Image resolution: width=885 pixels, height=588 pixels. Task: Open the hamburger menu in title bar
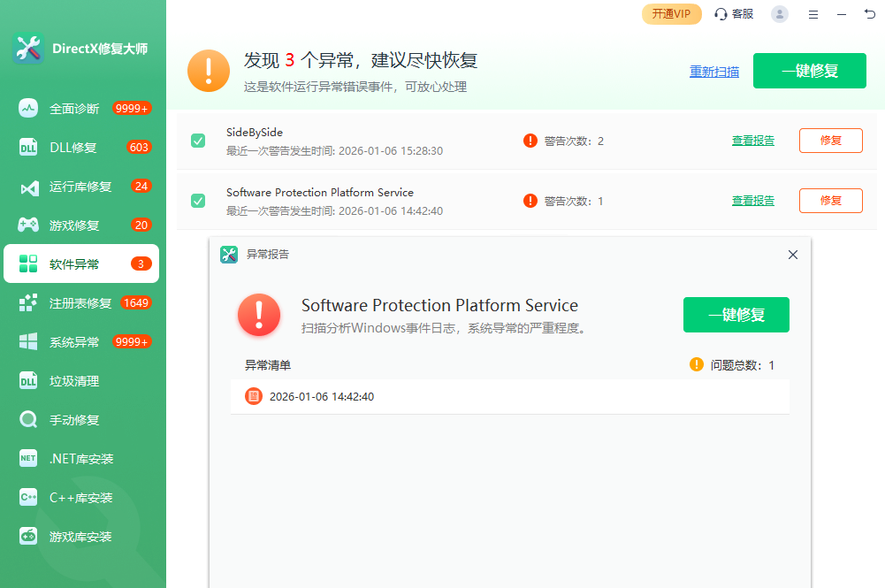[813, 14]
